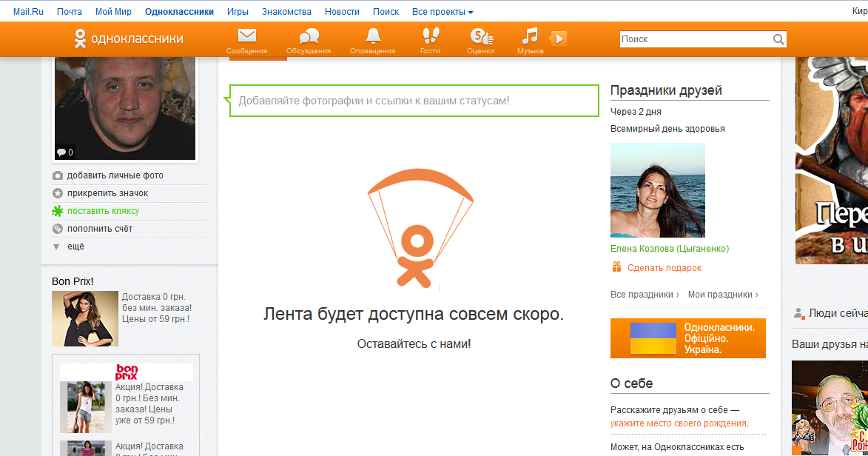Open Сообщения envelope icon
Screen dimensions: 868x456
point(247,36)
